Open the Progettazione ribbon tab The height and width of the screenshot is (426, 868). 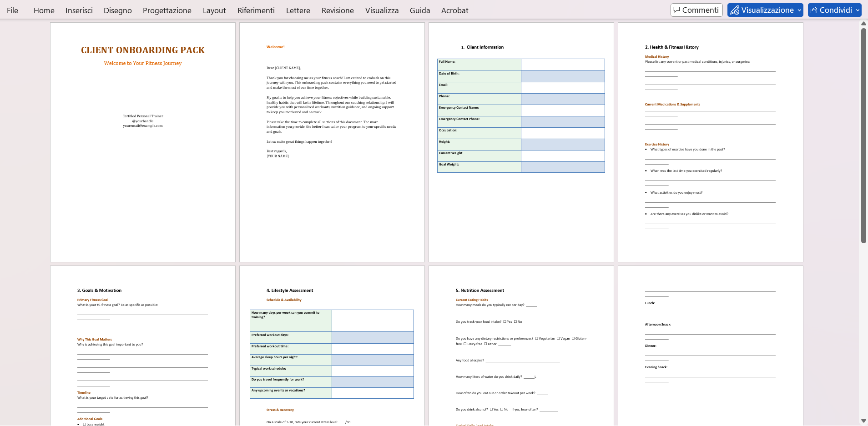[x=167, y=10]
